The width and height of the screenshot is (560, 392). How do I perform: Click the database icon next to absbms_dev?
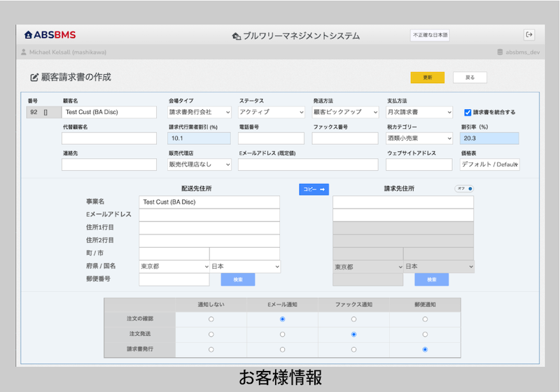coord(500,52)
